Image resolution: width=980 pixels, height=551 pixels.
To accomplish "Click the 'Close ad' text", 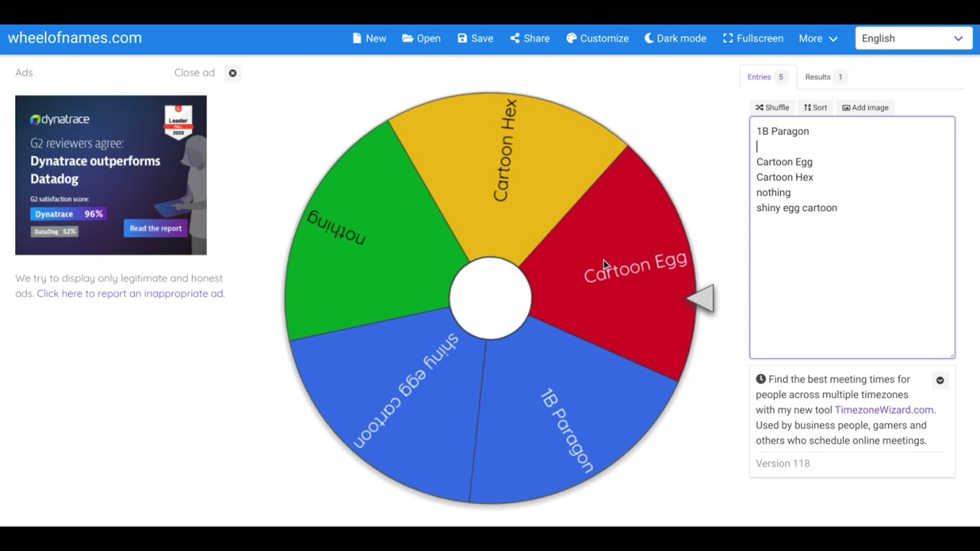I will (x=194, y=73).
